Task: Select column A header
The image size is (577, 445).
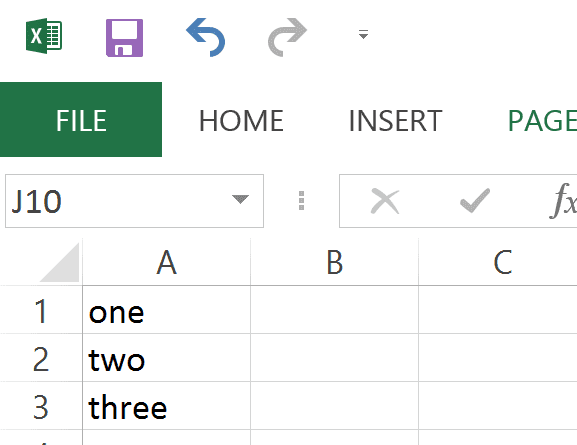Action: [166, 262]
